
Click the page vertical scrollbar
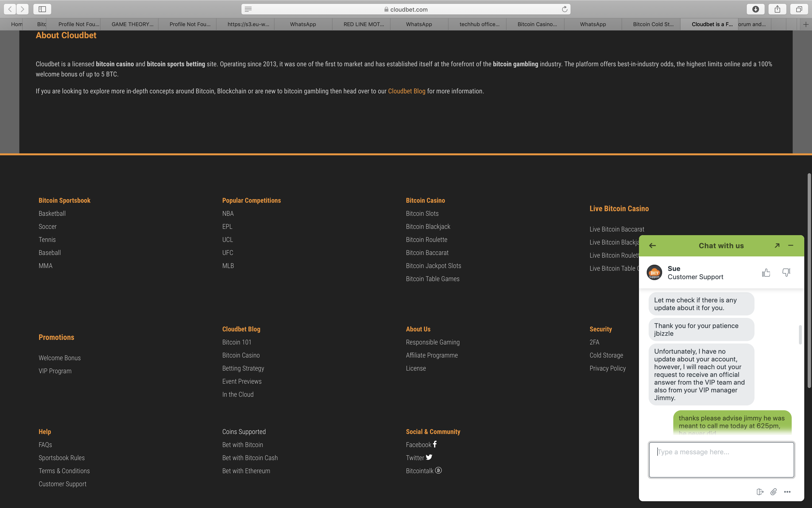[809, 281]
